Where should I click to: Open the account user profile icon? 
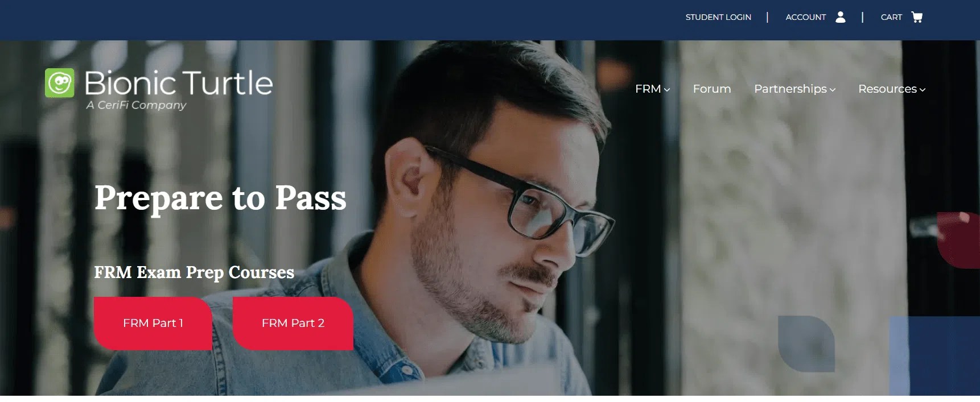pos(840,17)
